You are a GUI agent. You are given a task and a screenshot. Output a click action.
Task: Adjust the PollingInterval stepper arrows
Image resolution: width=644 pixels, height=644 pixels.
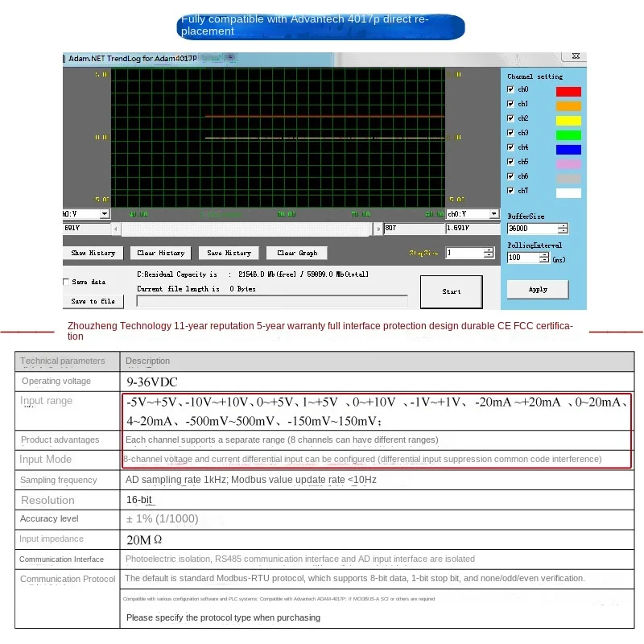click(x=544, y=258)
